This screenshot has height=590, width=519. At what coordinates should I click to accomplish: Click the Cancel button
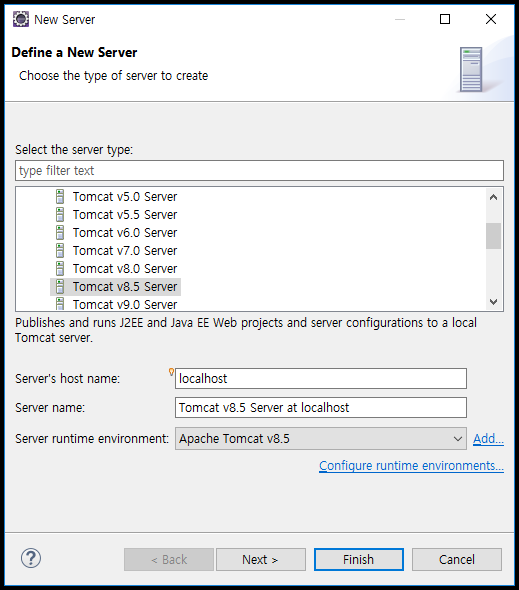click(x=457, y=560)
